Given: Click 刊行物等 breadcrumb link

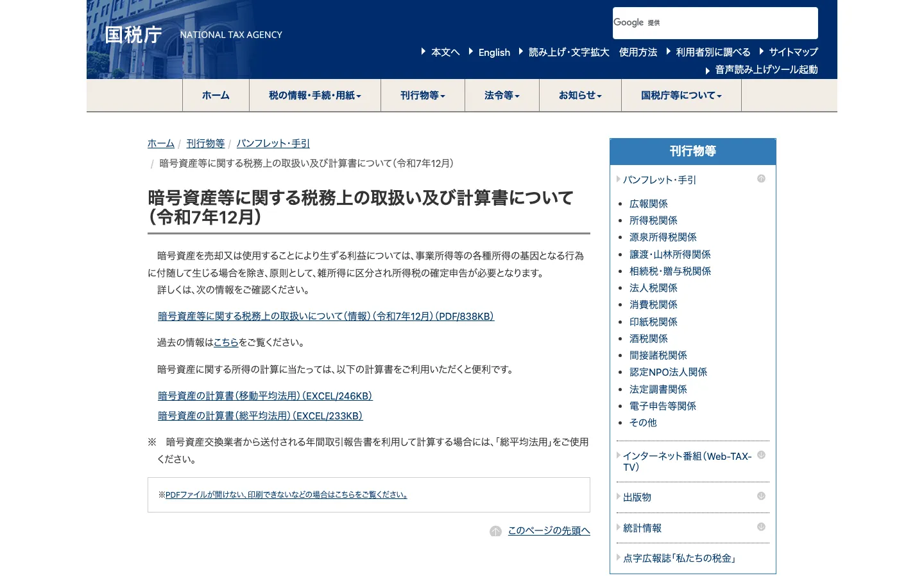Looking at the screenshot, I should (x=205, y=143).
